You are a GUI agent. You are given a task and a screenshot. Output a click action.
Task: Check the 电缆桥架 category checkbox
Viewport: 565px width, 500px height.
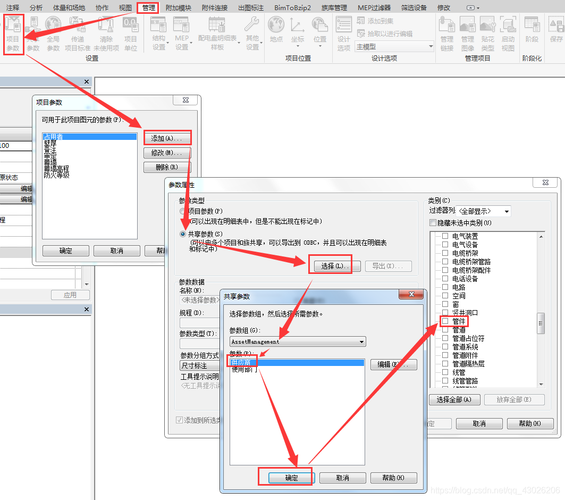(x=445, y=253)
